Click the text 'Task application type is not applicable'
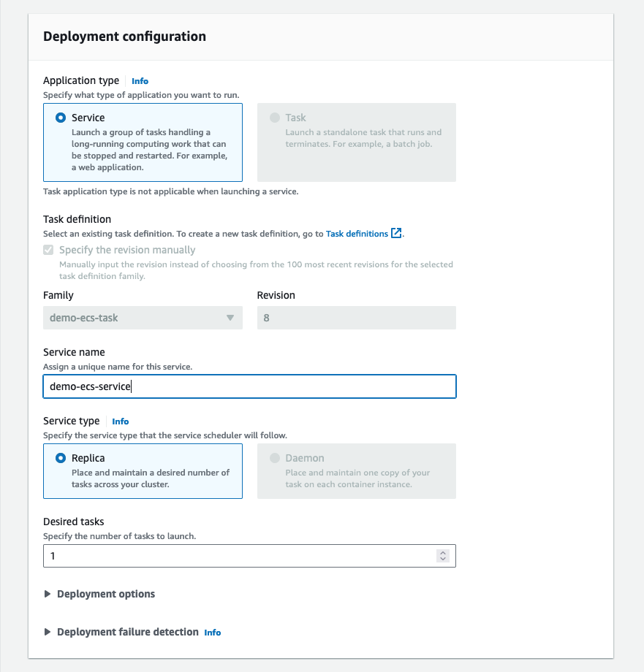The image size is (644, 672). point(170,191)
